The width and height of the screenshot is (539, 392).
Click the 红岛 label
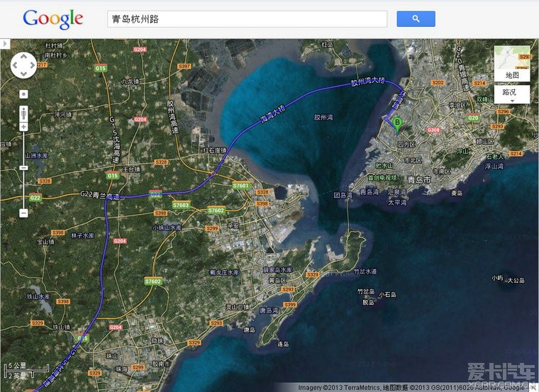pyautogui.click(x=327, y=45)
